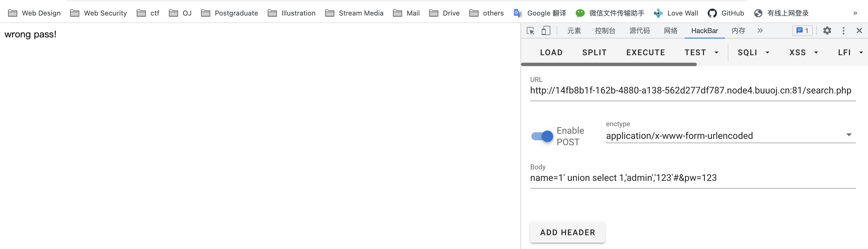The width and height of the screenshot is (868, 249).
Task: Open the Love Wall bookmark
Action: click(676, 13)
